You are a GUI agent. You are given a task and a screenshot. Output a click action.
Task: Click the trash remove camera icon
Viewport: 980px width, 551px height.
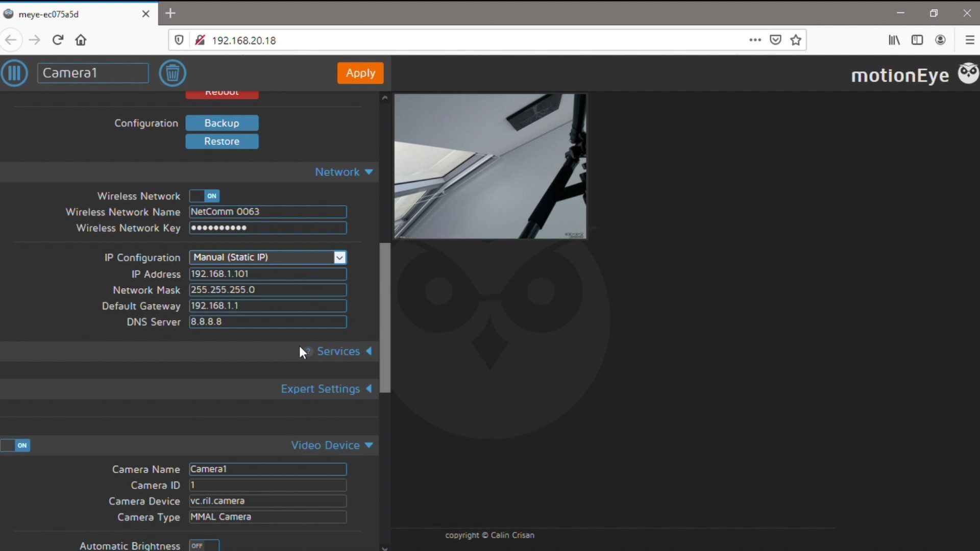point(172,73)
